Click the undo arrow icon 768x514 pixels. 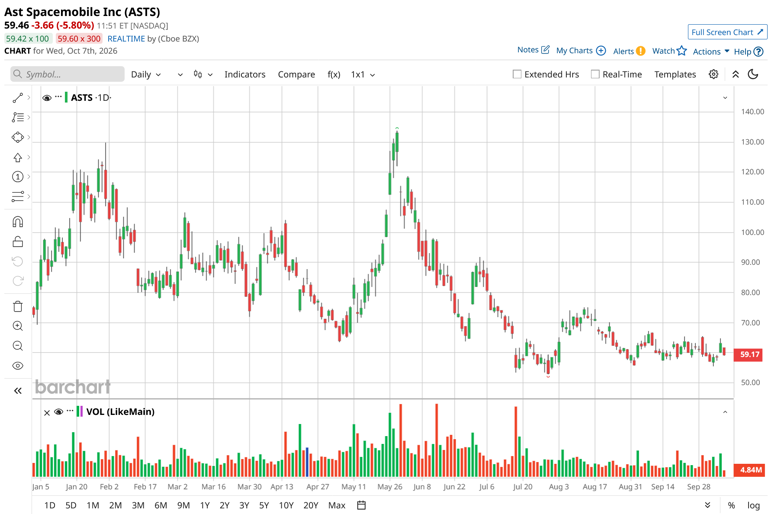click(18, 261)
